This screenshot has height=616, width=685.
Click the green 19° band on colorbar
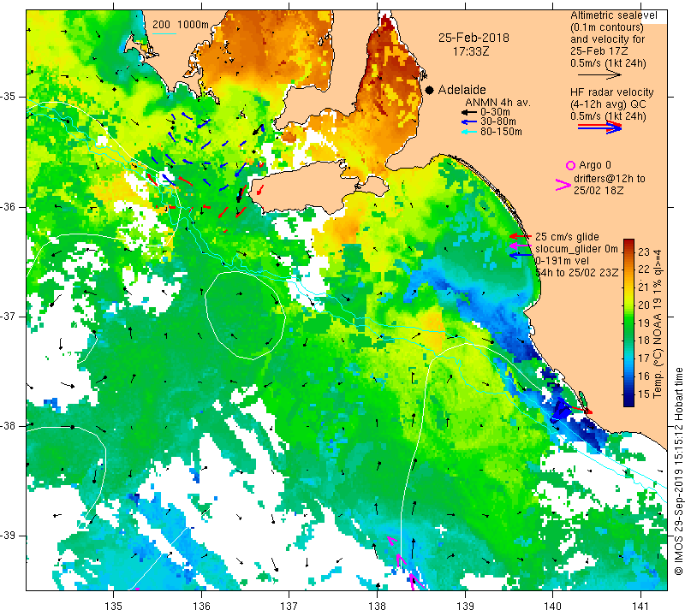(x=628, y=323)
